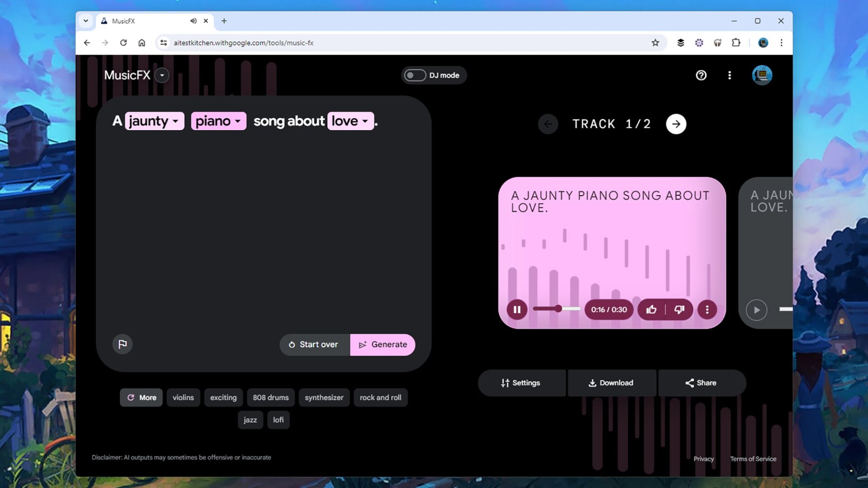Screen dimensions: 868x488
Task: Open the page's three-dot overflow menu
Action: tap(730, 75)
